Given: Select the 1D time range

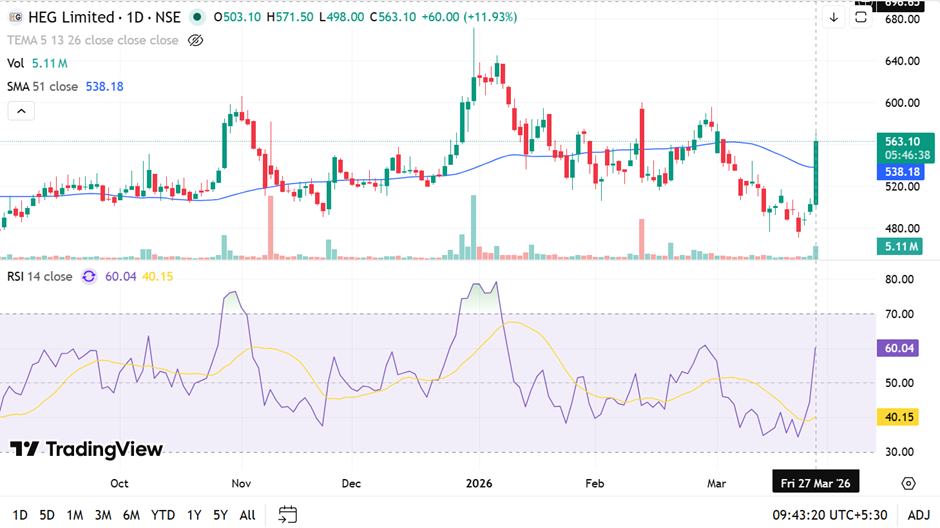Looking at the screenshot, I should pos(20,515).
